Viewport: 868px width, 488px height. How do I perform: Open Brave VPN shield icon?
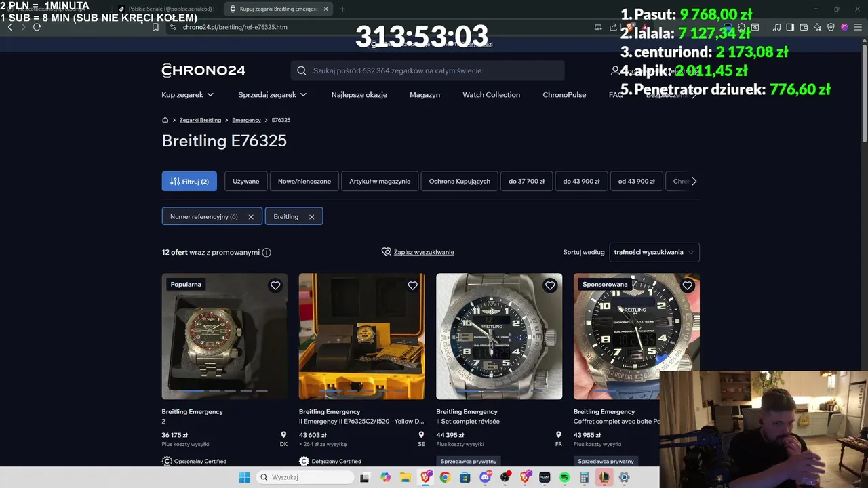(x=831, y=27)
